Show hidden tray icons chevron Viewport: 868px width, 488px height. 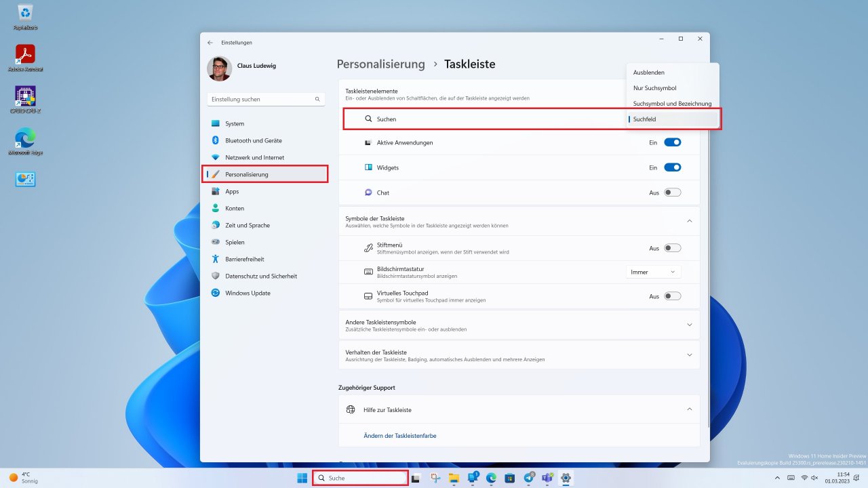tap(777, 478)
